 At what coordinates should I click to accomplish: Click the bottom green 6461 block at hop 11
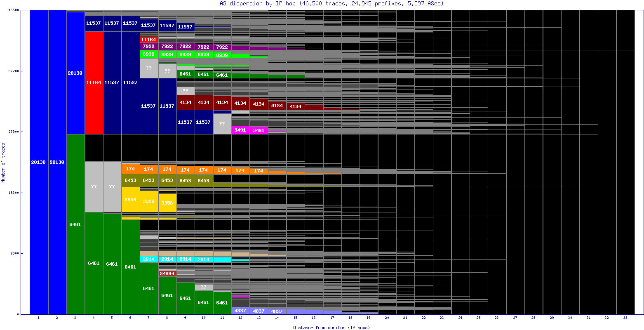click(x=222, y=303)
